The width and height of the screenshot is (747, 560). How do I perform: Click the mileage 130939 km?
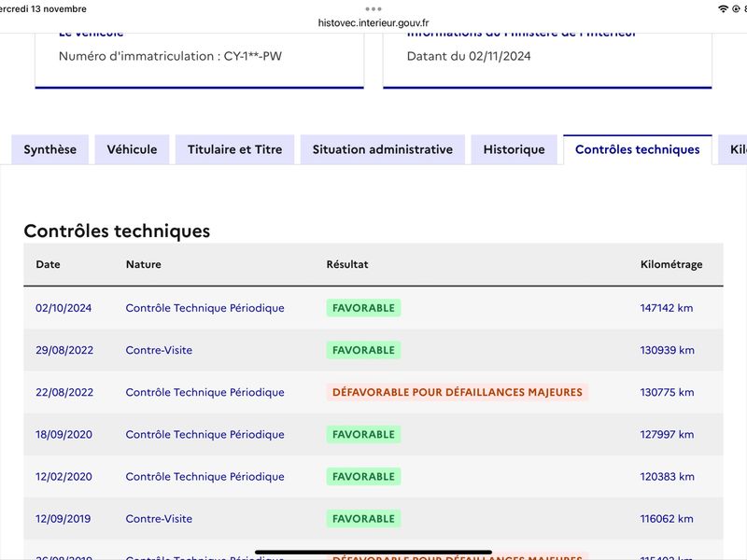click(x=667, y=350)
